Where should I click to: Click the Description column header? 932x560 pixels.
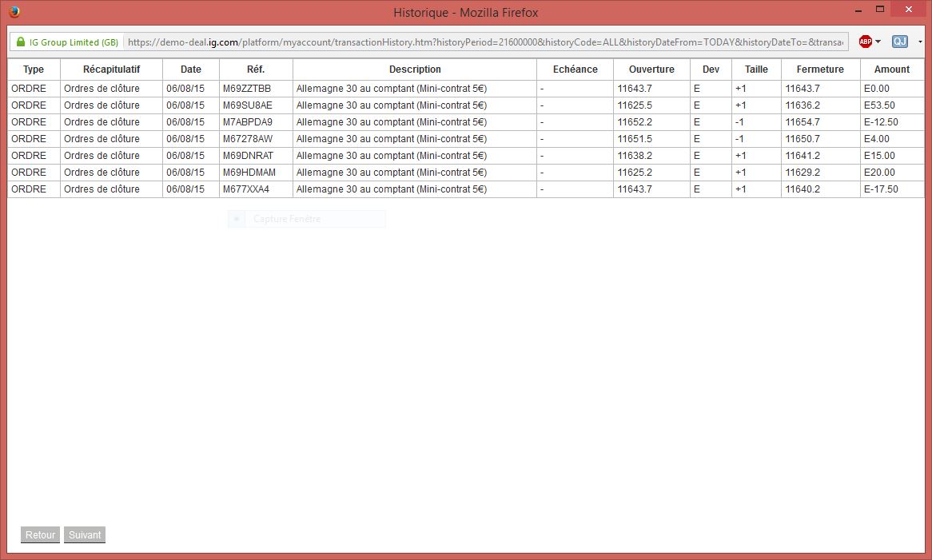(x=415, y=70)
